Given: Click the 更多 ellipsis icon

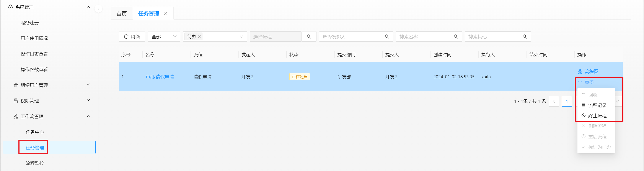Looking at the screenshot, I should [x=580, y=82].
